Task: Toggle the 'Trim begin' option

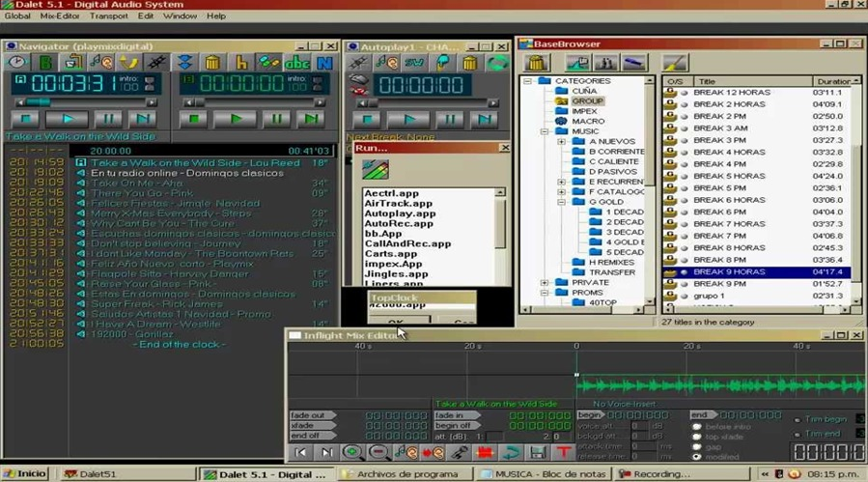Action: (x=798, y=419)
